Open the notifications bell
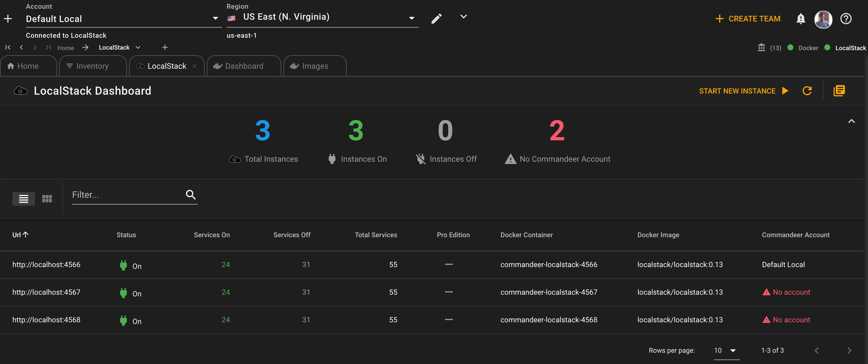The height and width of the screenshot is (364, 868). (801, 19)
